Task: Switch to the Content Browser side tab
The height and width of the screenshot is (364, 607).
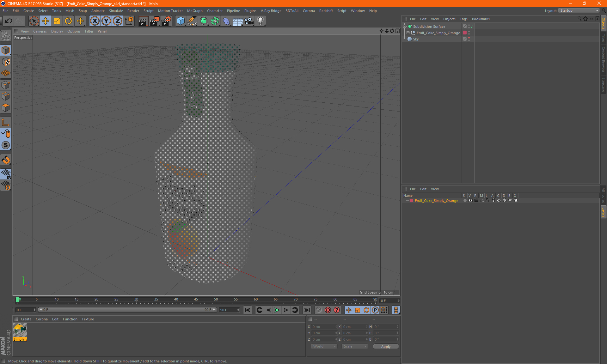Action: pyautogui.click(x=604, y=59)
